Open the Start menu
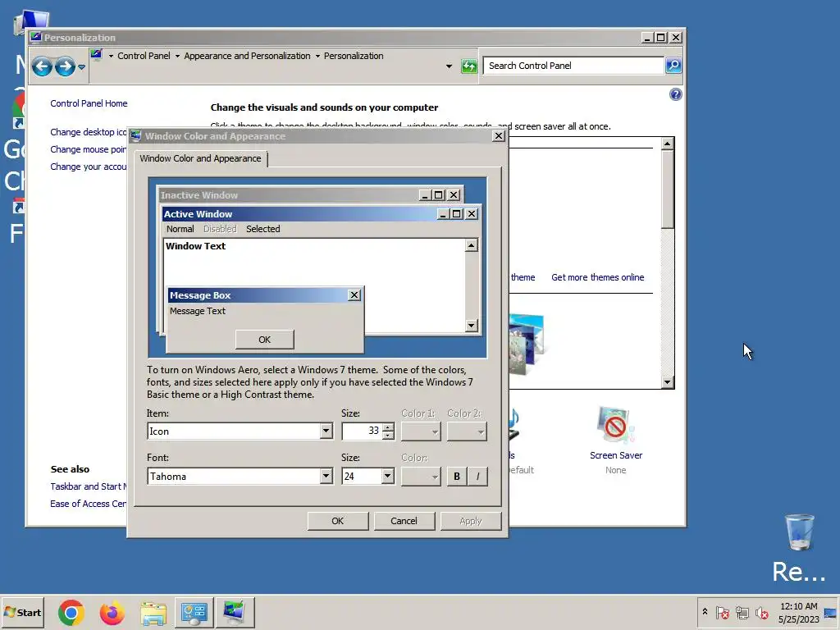The height and width of the screenshot is (630, 840). coord(22,612)
